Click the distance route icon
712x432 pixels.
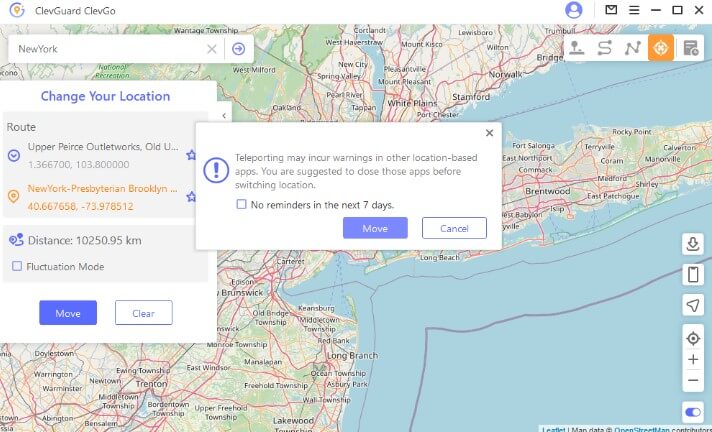click(x=16, y=240)
